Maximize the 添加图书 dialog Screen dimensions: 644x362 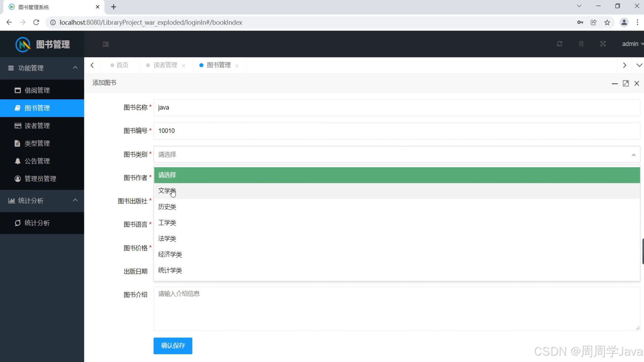[626, 83]
